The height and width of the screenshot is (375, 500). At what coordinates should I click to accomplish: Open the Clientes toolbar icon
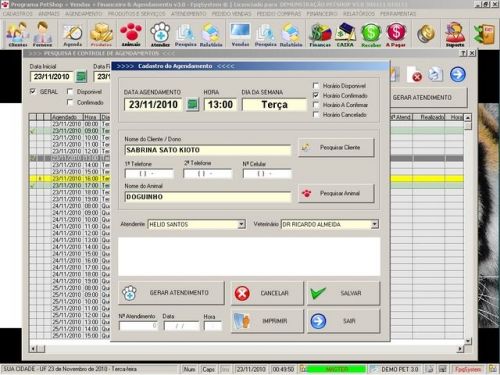pos(18,34)
